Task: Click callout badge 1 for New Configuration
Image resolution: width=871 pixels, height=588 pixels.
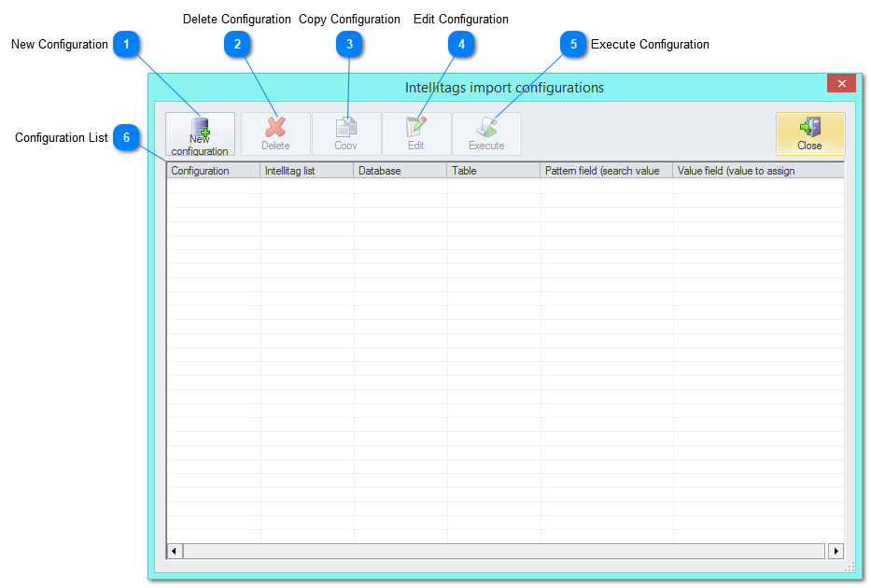Action: pyautogui.click(x=126, y=44)
